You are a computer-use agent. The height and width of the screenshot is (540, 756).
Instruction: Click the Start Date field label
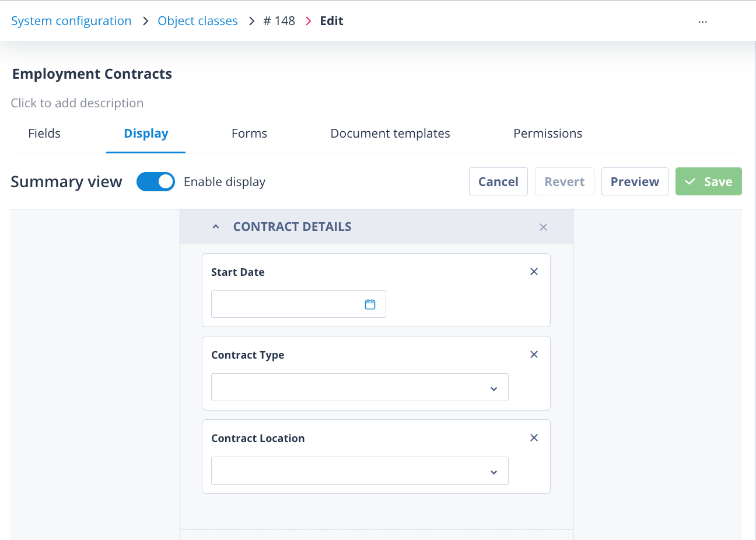238,272
